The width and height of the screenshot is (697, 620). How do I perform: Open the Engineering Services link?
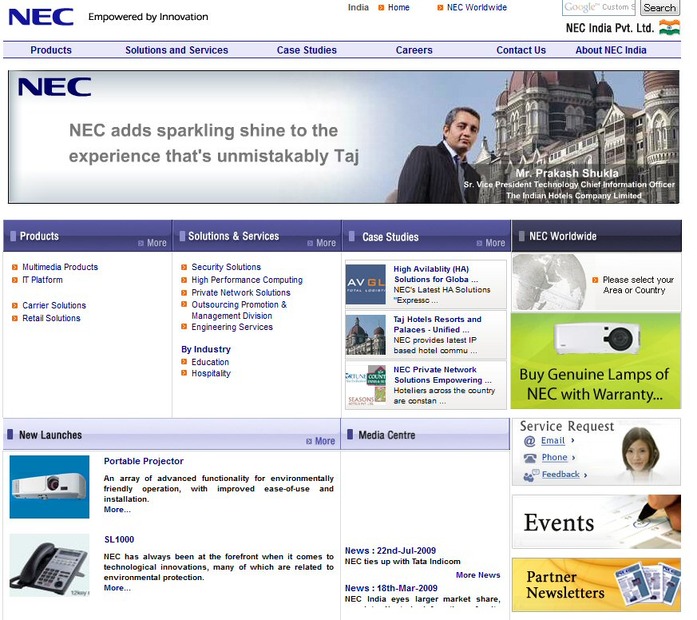[232, 327]
